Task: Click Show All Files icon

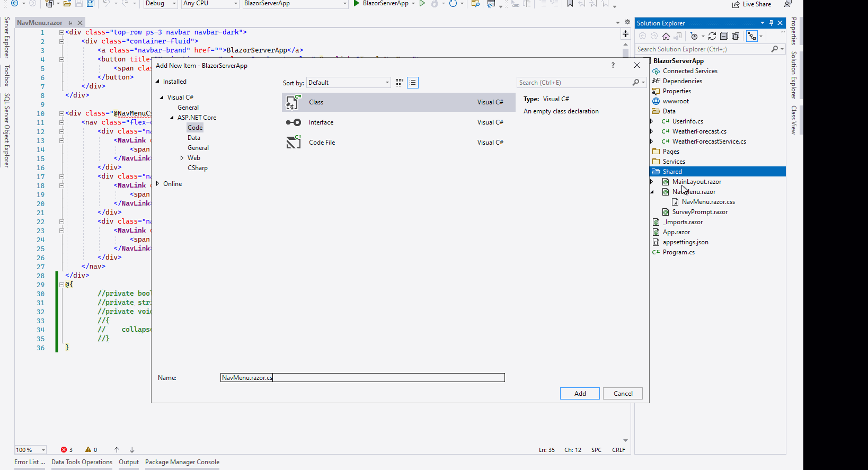Action: [x=736, y=36]
